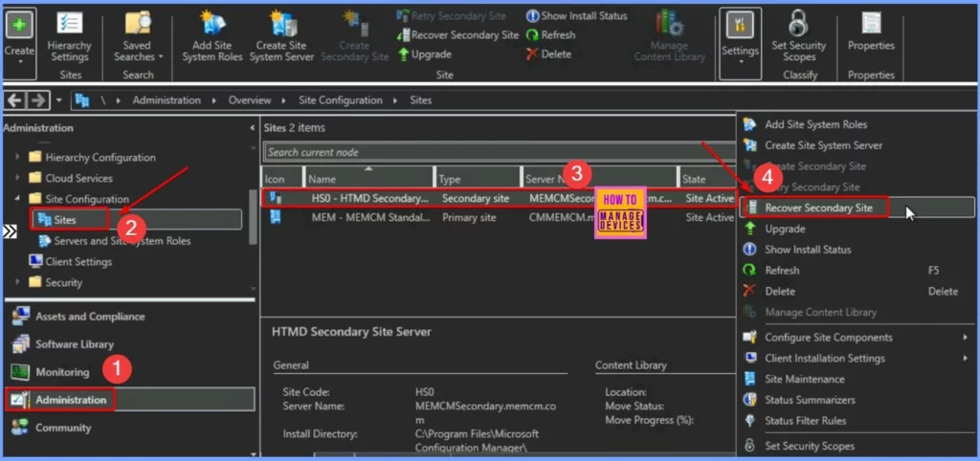
Task: Click the double-chevron expand arrow at left edge
Action: 10,231
